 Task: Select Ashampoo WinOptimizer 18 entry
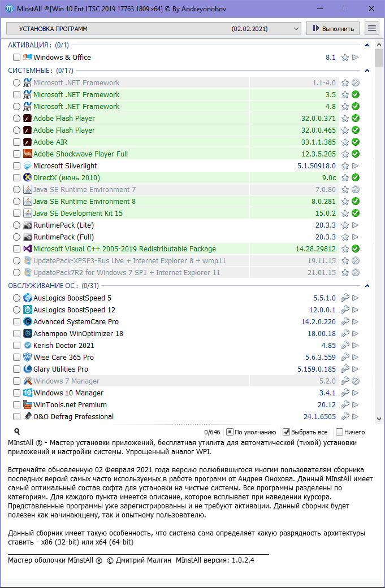point(78,333)
